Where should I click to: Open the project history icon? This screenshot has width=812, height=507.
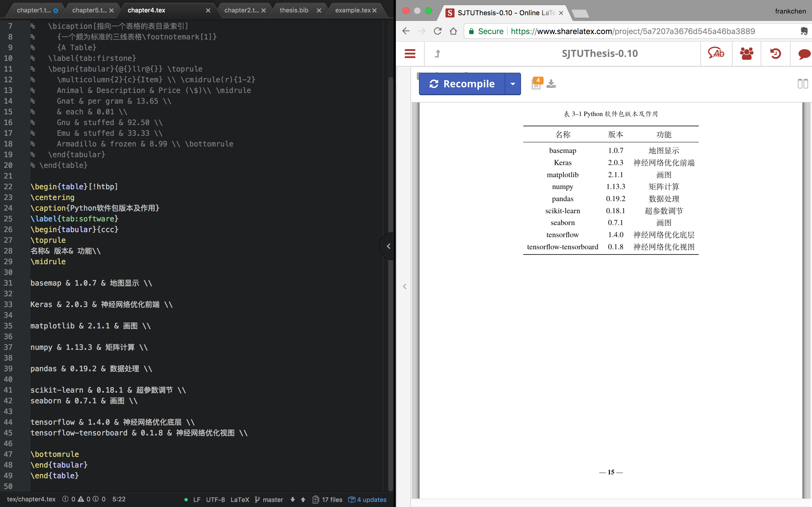[x=775, y=54]
